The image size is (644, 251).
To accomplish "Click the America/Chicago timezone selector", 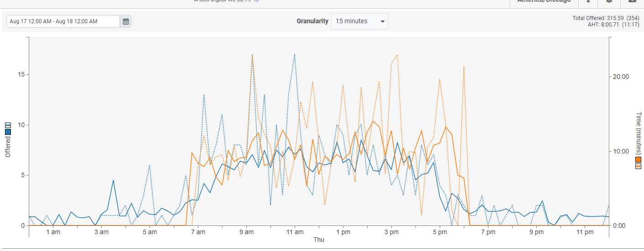I will 544,2.
